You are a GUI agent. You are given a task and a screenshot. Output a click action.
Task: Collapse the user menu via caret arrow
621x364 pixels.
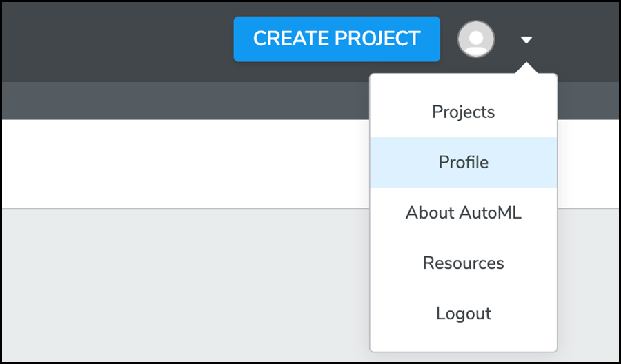(x=526, y=39)
